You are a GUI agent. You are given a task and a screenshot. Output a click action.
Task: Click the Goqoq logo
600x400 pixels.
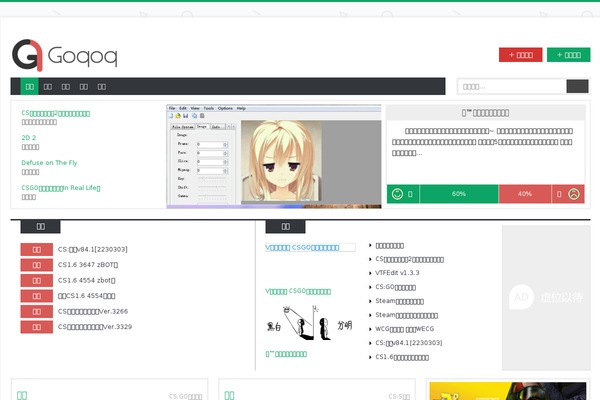65,55
